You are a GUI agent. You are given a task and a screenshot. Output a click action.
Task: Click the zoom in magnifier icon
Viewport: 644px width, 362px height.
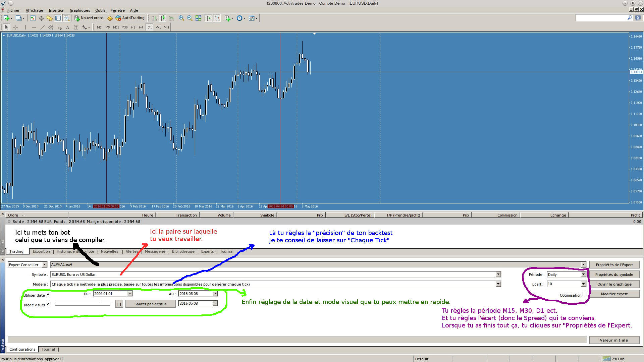(x=181, y=18)
